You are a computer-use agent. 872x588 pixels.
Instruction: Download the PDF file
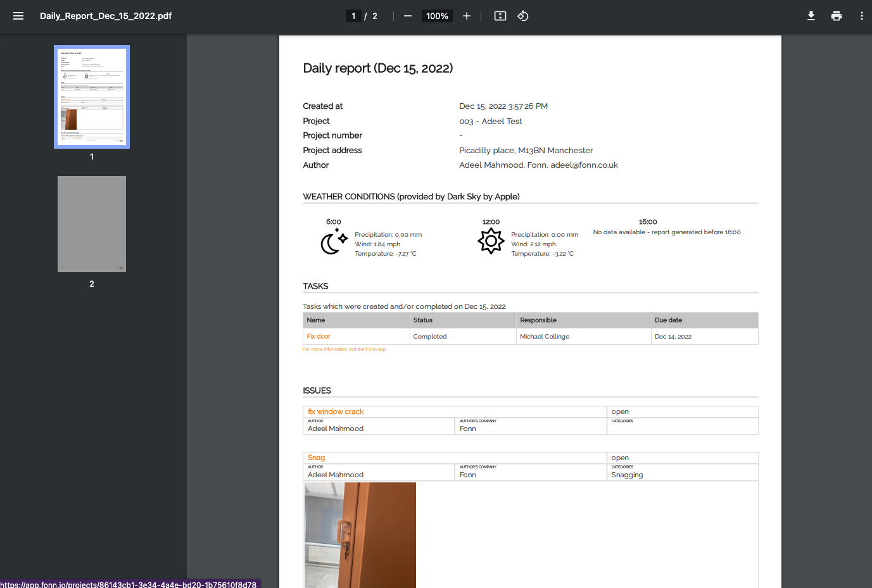(811, 16)
